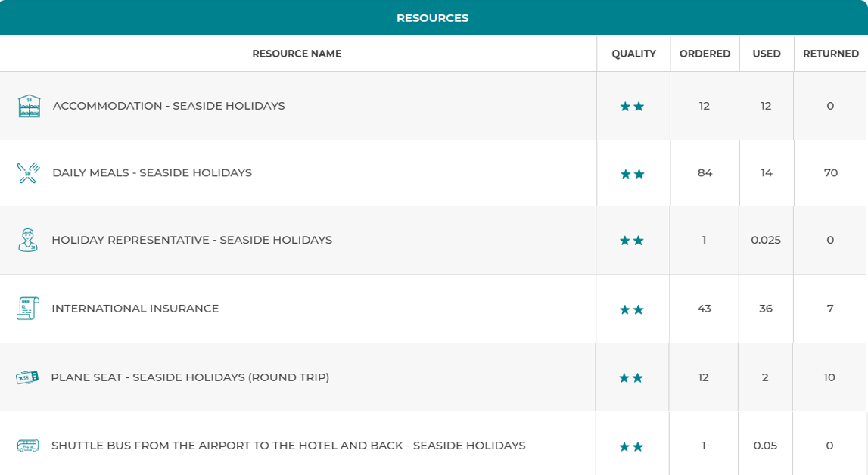The image size is (868, 475).
Task: Click the Accommodation hotel building icon
Action: pyautogui.click(x=29, y=106)
